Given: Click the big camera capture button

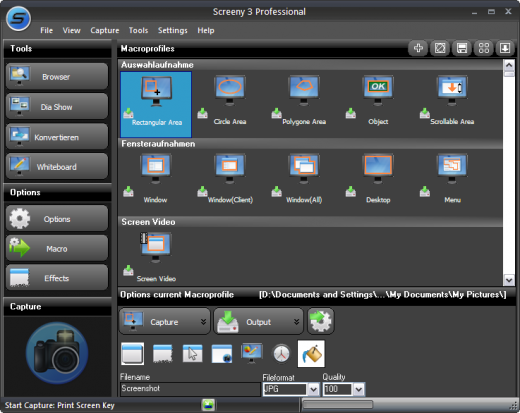Looking at the screenshot, I should click(57, 353).
